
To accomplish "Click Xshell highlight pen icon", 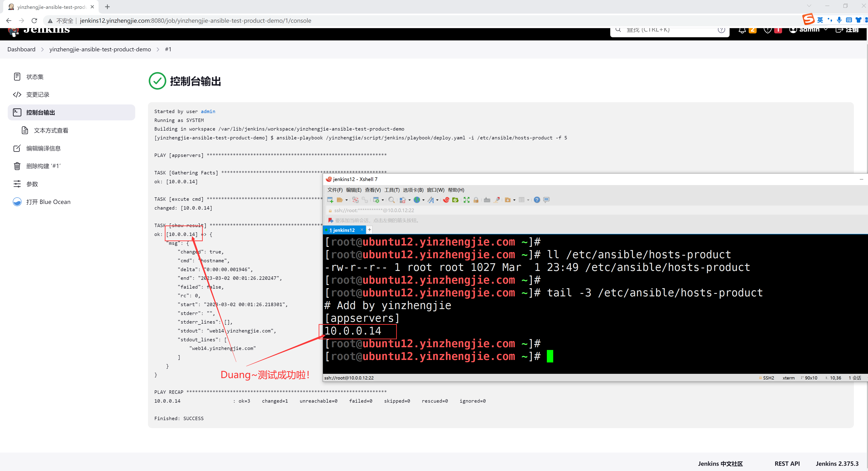I will point(497,200).
